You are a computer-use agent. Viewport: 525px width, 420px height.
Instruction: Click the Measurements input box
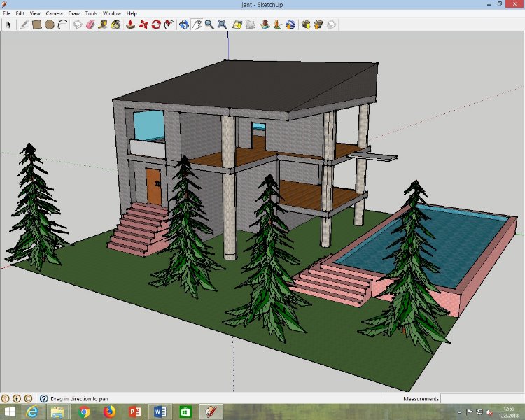click(482, 399)
